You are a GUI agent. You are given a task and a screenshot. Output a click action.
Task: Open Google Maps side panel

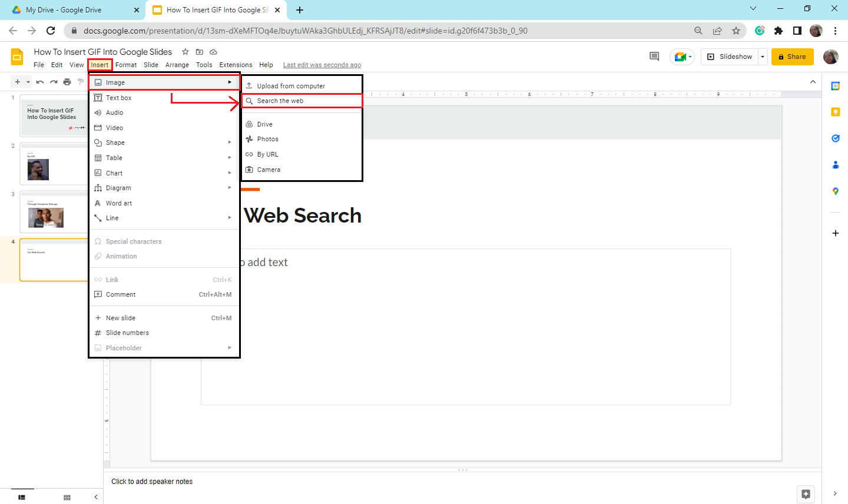[x=835, y=191]
